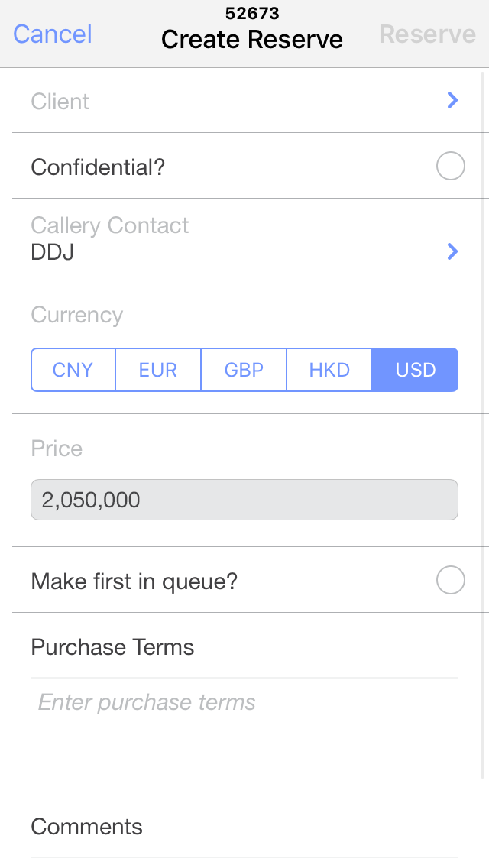
Task: Tap the Comments section heading
Action: [x=86, y=827]
